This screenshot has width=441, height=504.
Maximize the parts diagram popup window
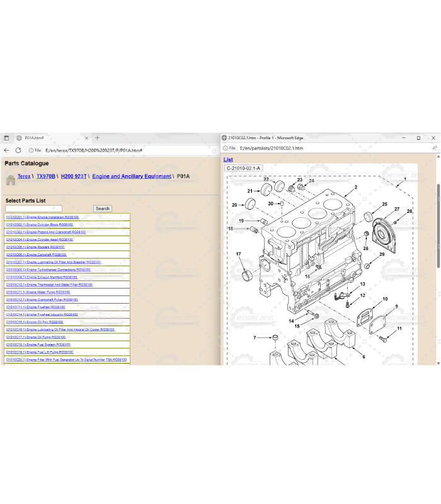point(418,137)
